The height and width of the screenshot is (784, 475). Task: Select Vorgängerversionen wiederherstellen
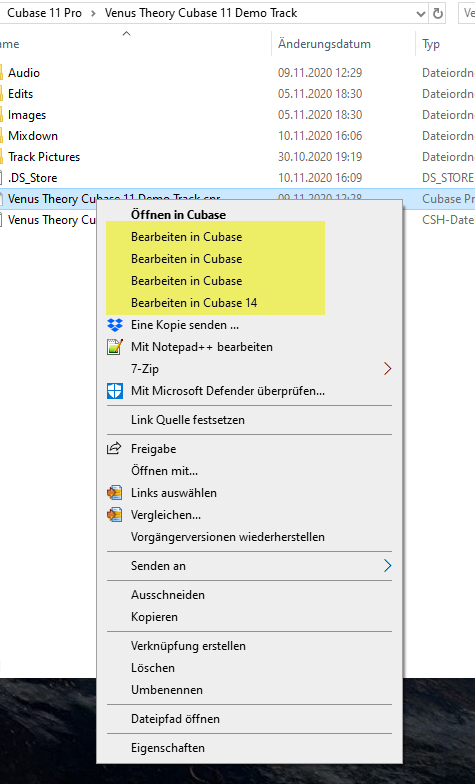point(228,537)
